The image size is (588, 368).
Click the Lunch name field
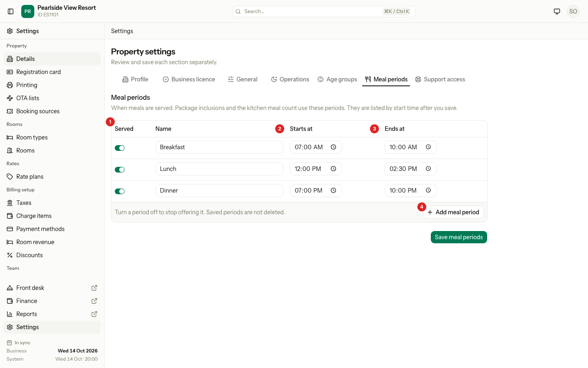pos(219,169)
